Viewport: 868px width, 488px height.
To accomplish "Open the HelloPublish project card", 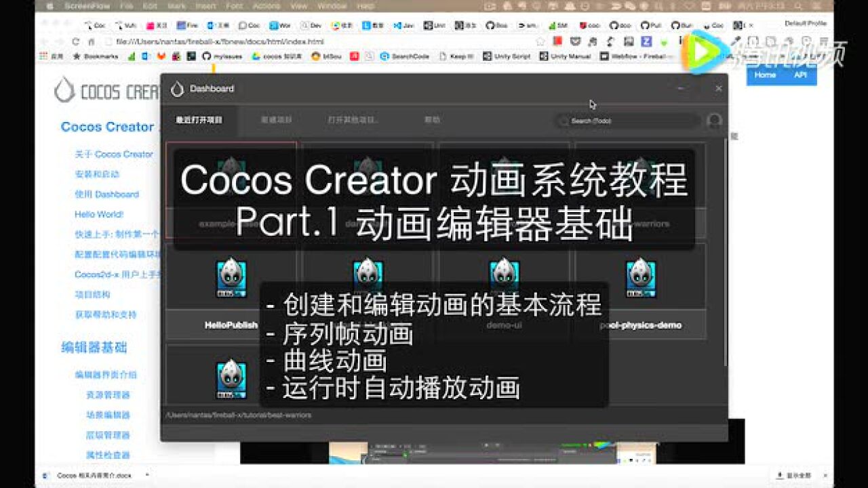I will (x=231, y=291).
